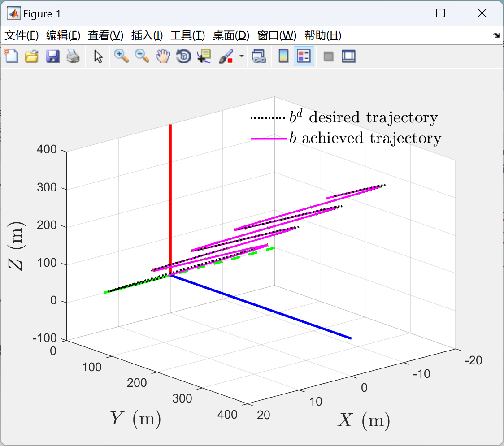This screenshot has height=446, width=504.
Task: Print figure using printer icon
Action: click(73, 56)
